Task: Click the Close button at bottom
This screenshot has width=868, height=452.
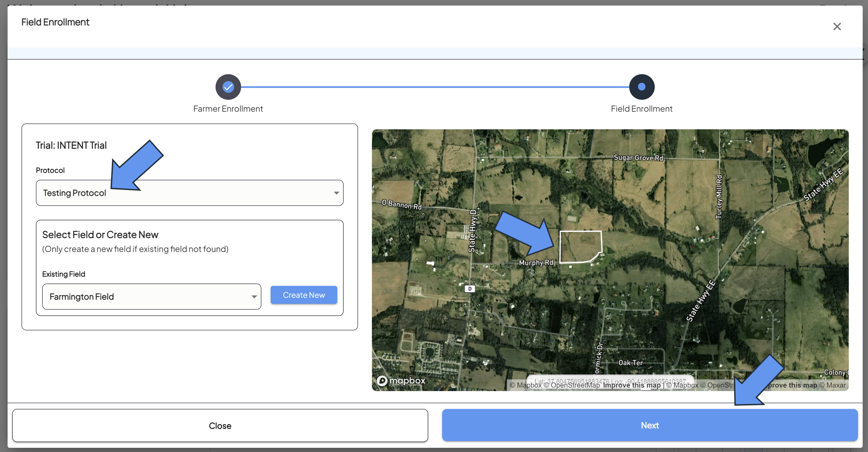Action: [x=220, y=425]
